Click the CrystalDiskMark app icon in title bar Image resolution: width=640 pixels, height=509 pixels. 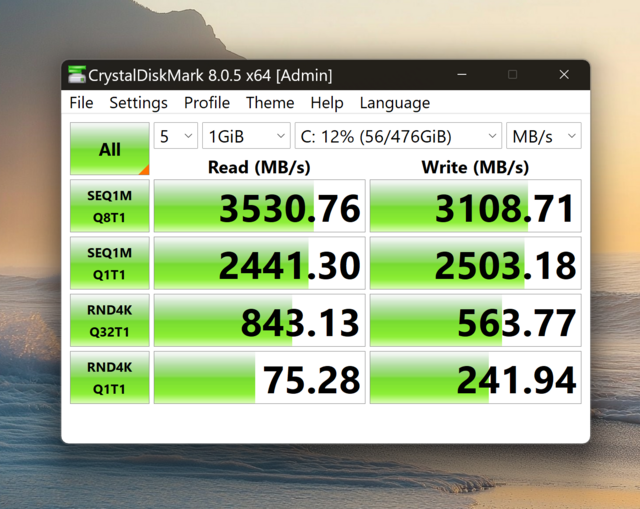pos(76,75)
